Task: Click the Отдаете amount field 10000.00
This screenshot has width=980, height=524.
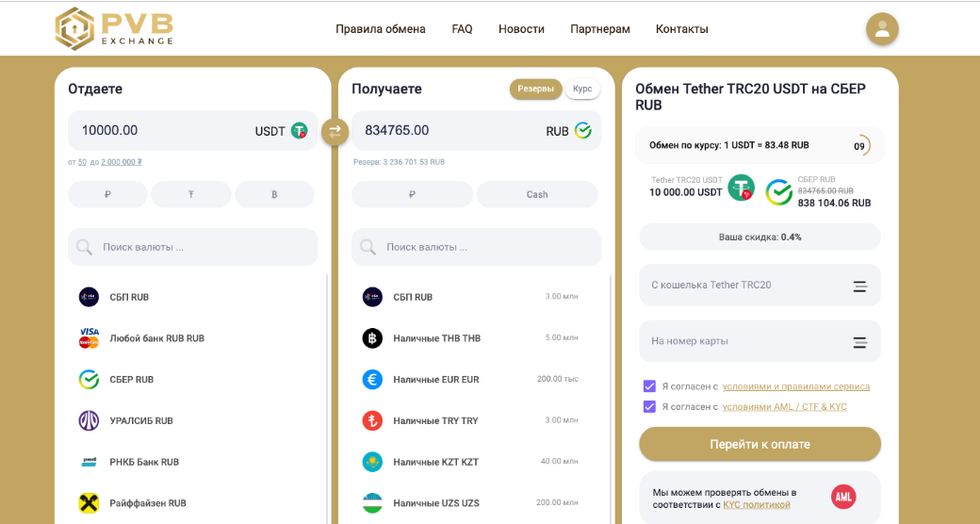Action: (x=192, y=131)
